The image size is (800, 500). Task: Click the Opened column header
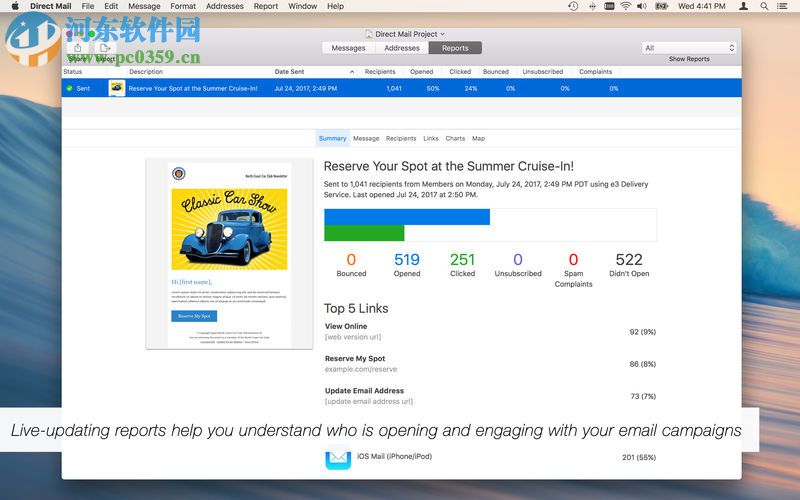pos(421,72)
